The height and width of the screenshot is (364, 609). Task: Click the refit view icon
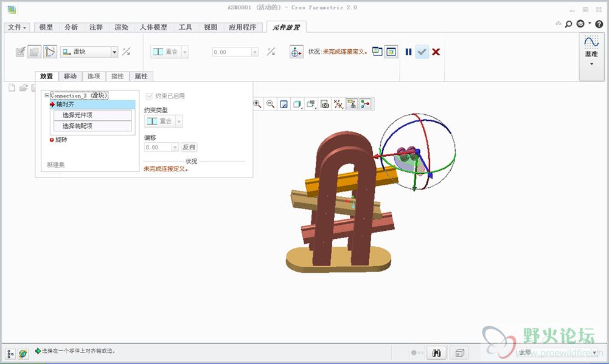pos(284,104)
